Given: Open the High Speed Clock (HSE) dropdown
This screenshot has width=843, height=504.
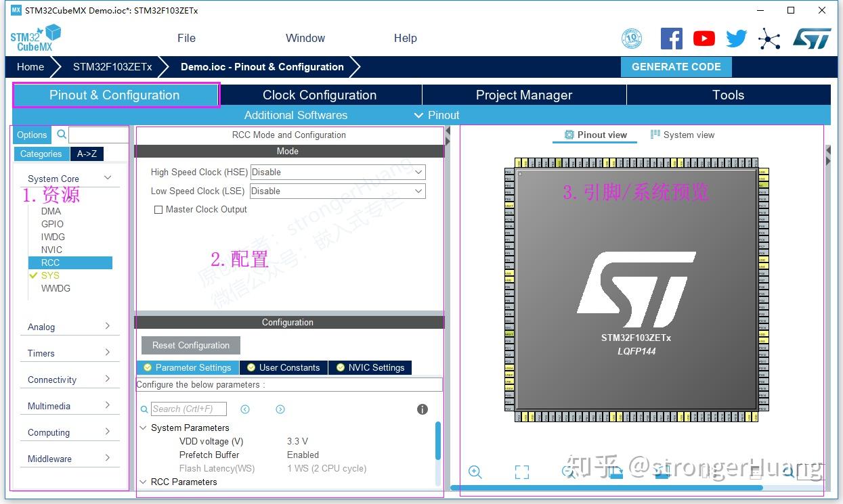Looking at the screenshot, I should [337, 172].
